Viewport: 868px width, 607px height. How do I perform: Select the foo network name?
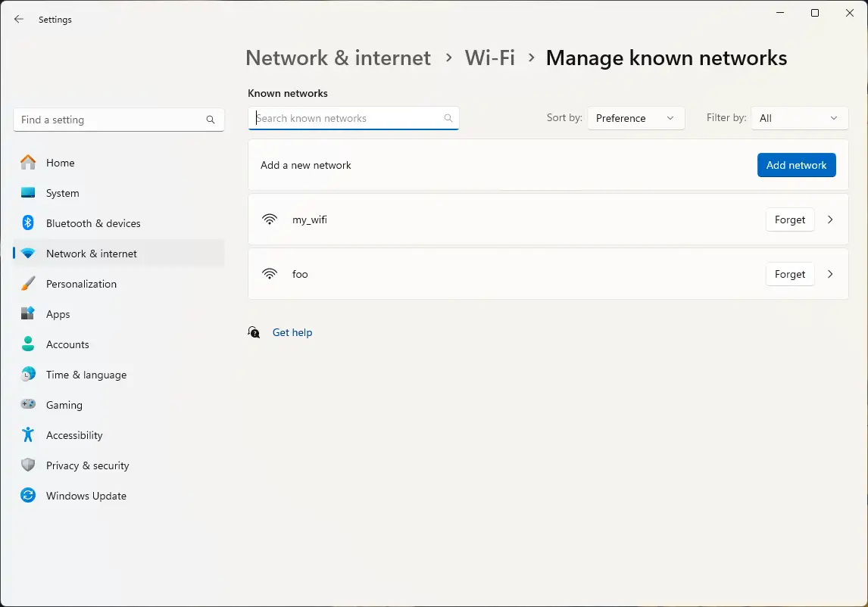coord(300,274)
